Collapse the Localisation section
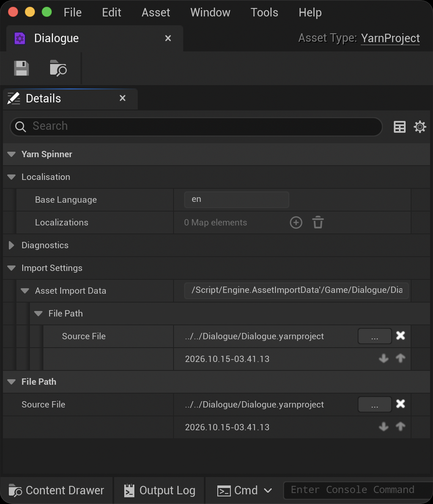Screen dimensions: 433x504 coord(11,177)
